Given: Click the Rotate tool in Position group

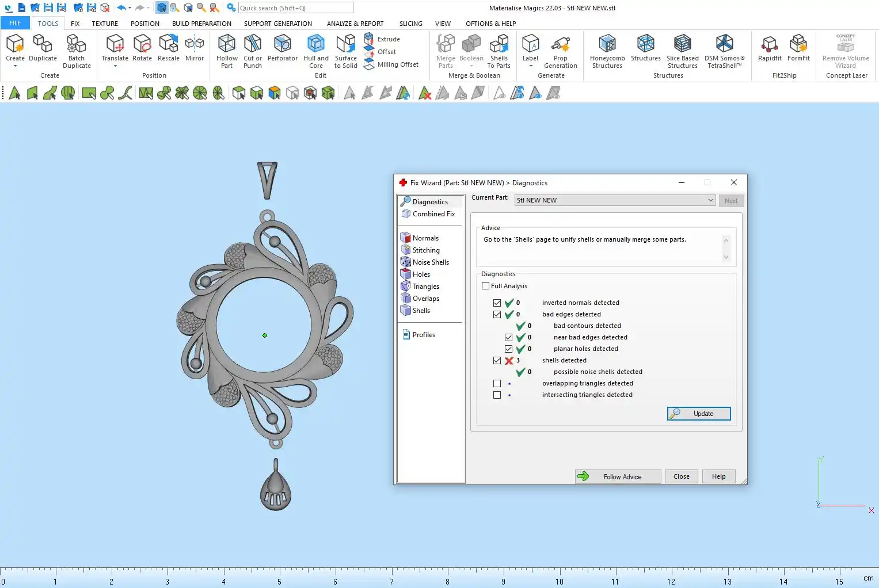Looking at the screenshot, I should 142,44.
